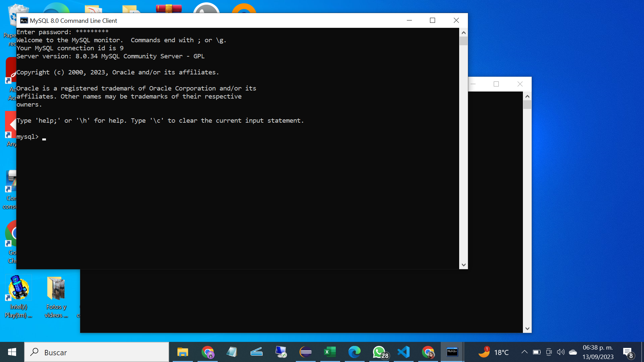Open the scanner app in taskbar

pos(257,352)
